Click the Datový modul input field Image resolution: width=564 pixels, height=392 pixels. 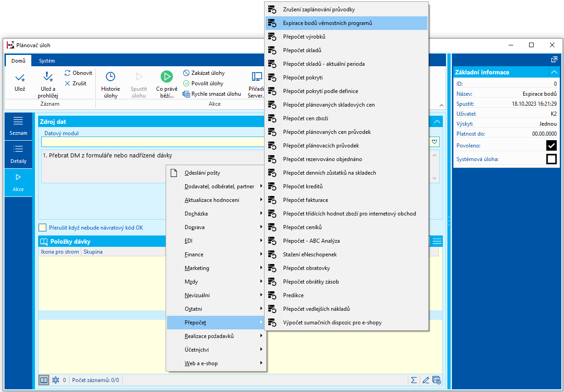point(235,142)
